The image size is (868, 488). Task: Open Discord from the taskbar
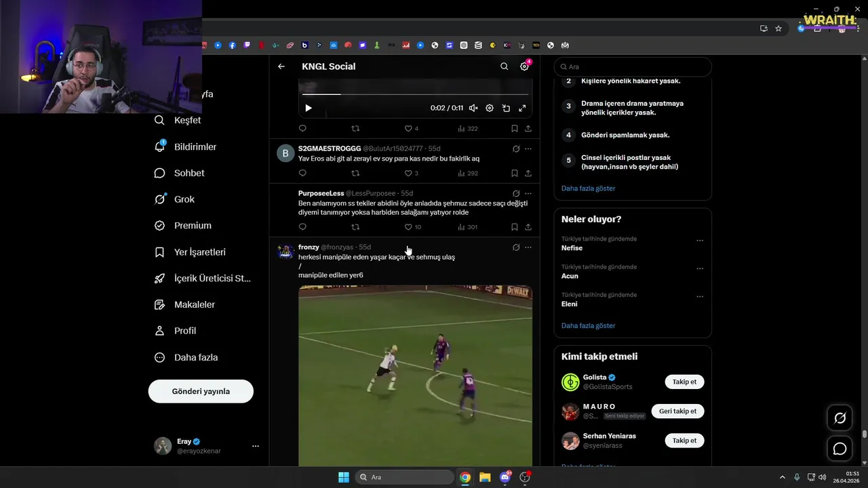click(x=505, y=477)
